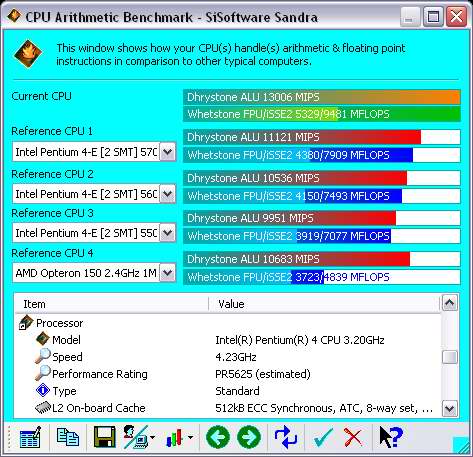Select the Performance Rating row
This screenshot has height=457, width=473.
coord(228,374)
